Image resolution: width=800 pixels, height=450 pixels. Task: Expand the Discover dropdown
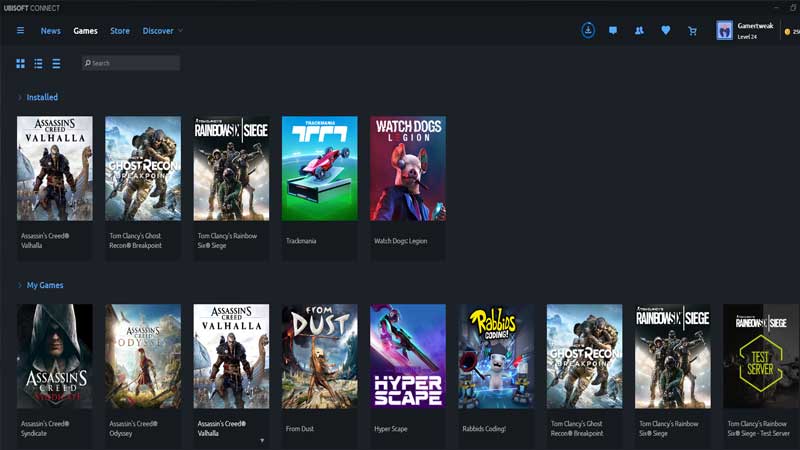(162, 31)
